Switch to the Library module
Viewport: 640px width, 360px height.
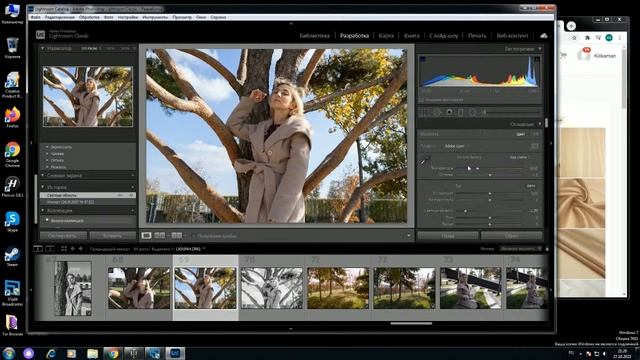(x=314, y=36)
